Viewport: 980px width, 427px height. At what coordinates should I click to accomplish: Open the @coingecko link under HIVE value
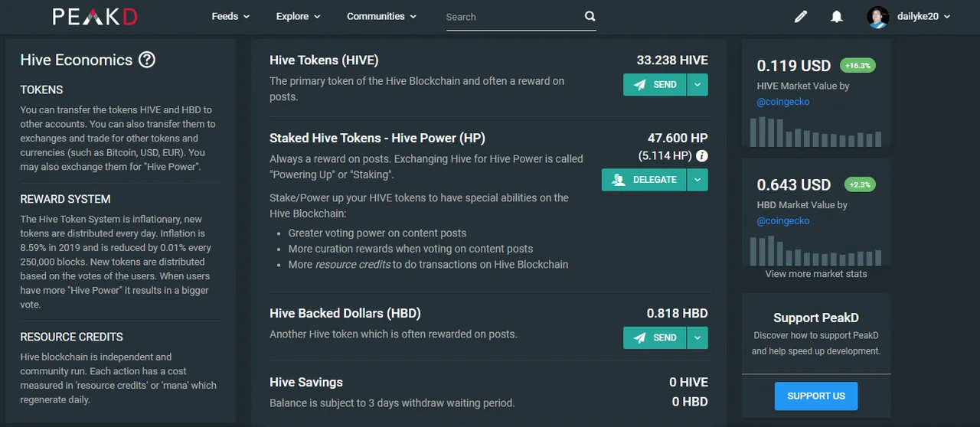(783, 102)
